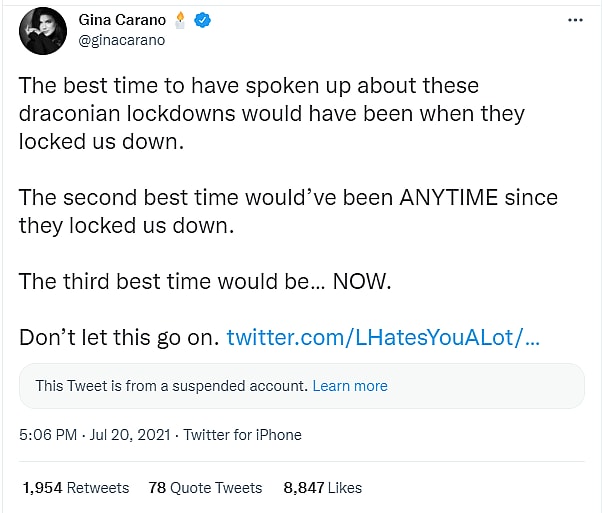Click the blue verified badge
Screen dimensions: 602x513
click(x=204, y=21)
